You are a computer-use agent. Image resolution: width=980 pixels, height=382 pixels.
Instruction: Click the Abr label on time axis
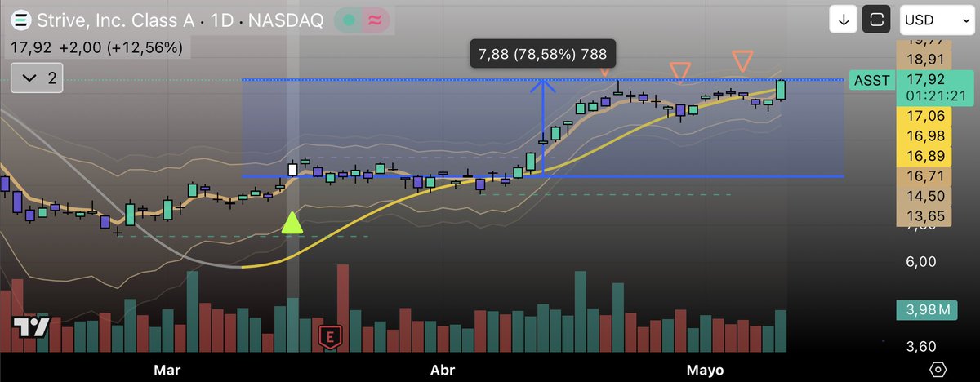[x=443, y=370]
